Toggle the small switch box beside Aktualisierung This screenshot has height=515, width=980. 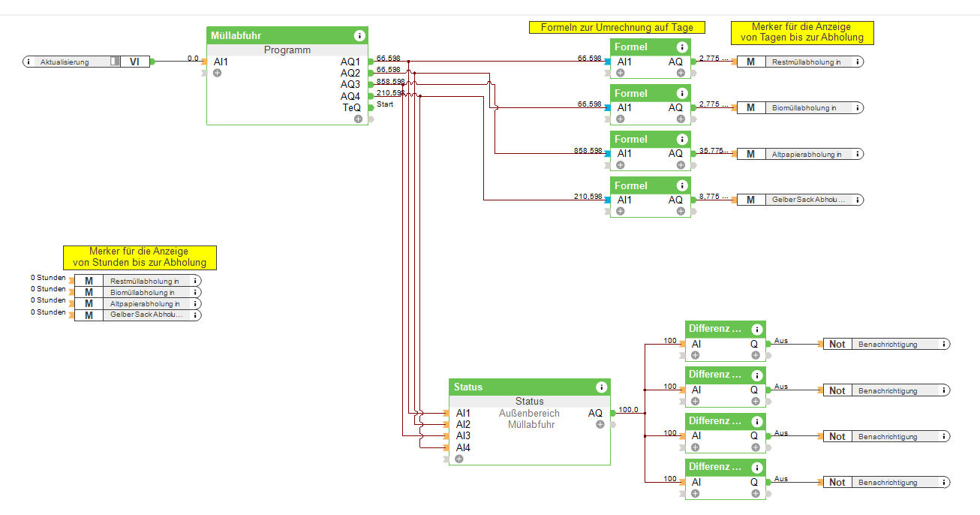(x=115, y=62)
